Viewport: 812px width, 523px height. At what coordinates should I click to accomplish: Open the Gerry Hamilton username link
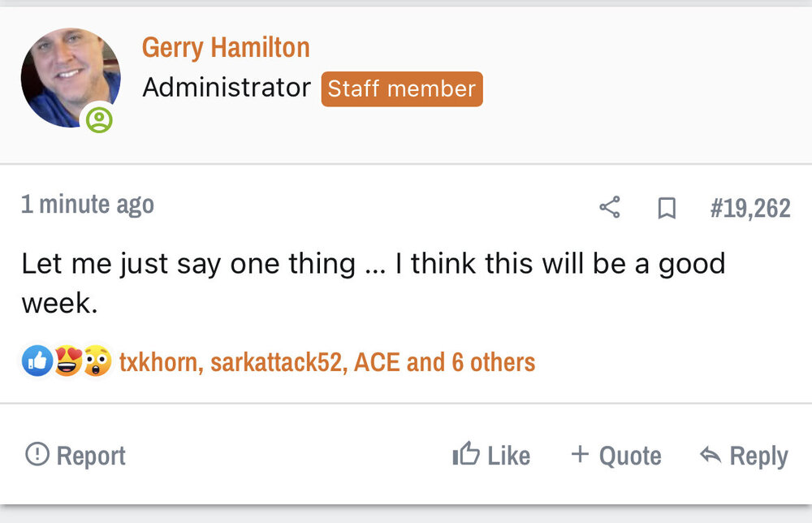tap(226, 47)
